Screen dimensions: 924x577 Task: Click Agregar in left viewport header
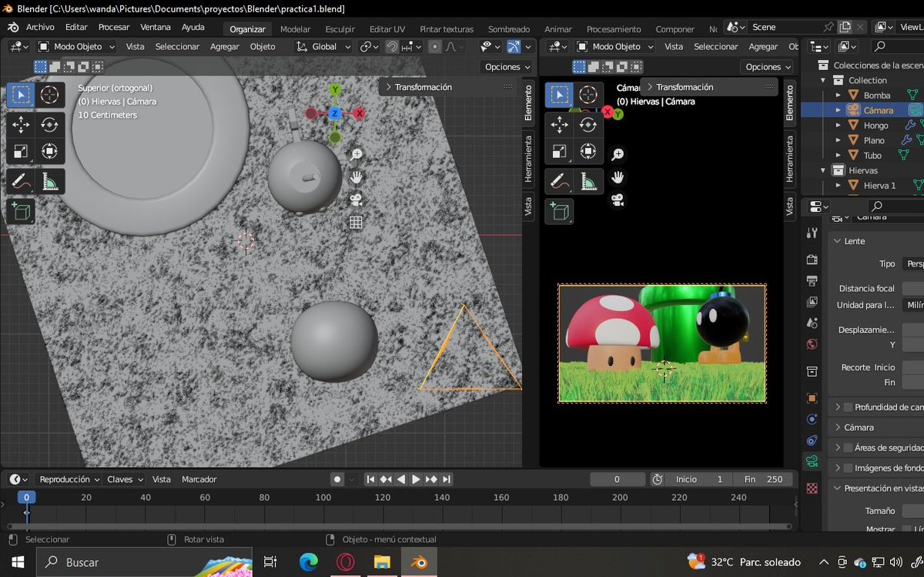[225, 47]
